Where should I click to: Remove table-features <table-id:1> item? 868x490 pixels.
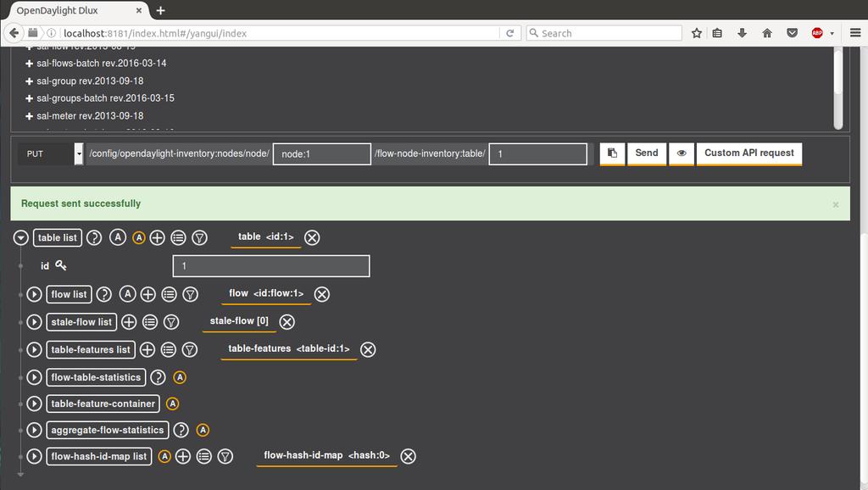click(x=368, y=349)
